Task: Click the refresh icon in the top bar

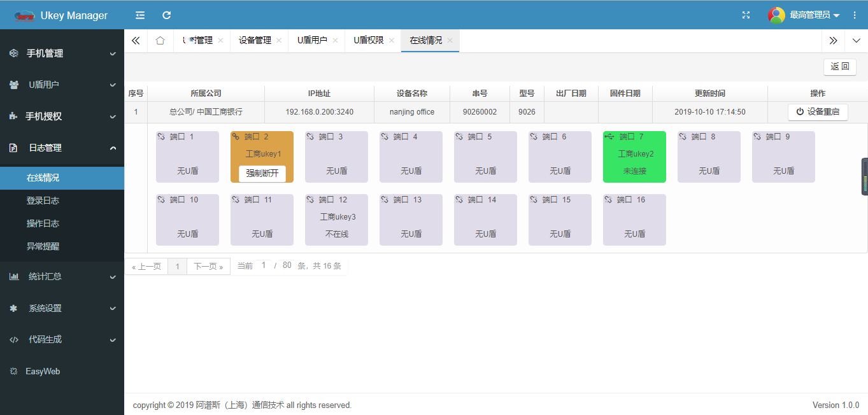Action: click(167, 15)
